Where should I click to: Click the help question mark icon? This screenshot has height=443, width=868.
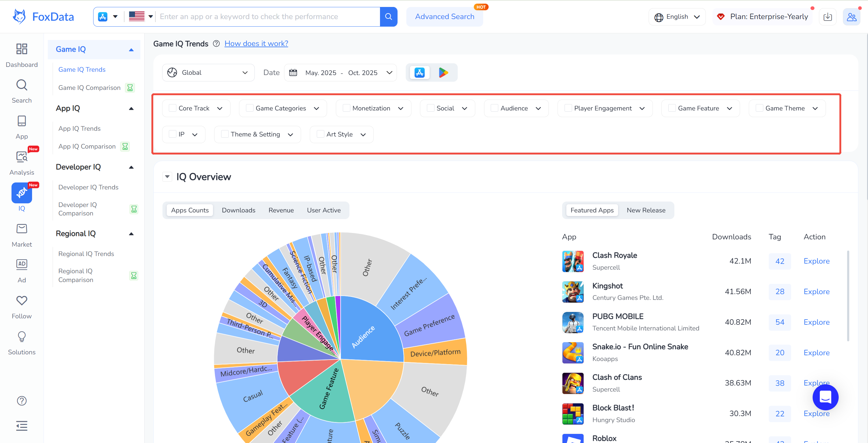(x=21, y=401)
